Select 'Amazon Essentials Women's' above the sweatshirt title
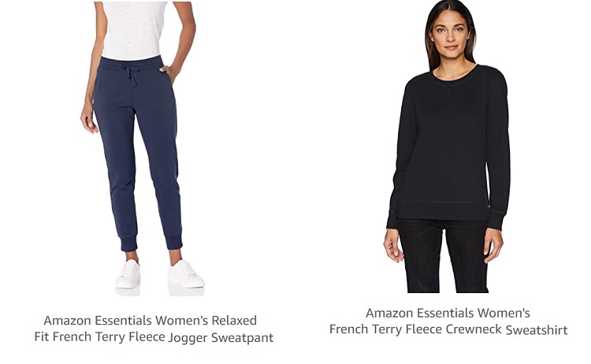The image size is (591, 364). (448, 313)
